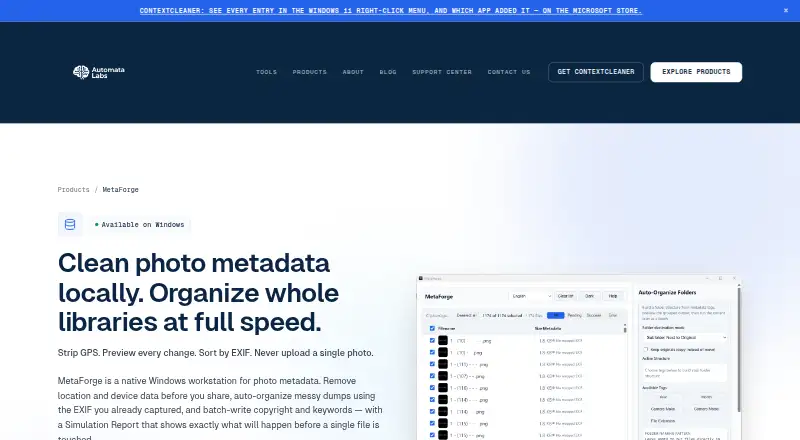Toggle the select-all checkbox in screenshot file list
This screenshot has width=800, height=440.
click(432, 328)
